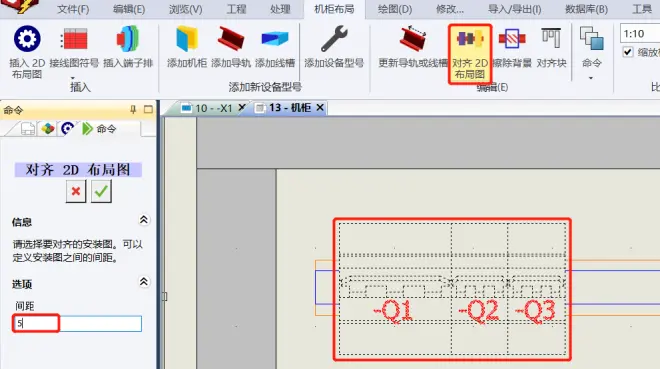Screen dimensions: 660x369
Task: Select the 接线图符号 ribbon icon
Action: pos(75,39)
